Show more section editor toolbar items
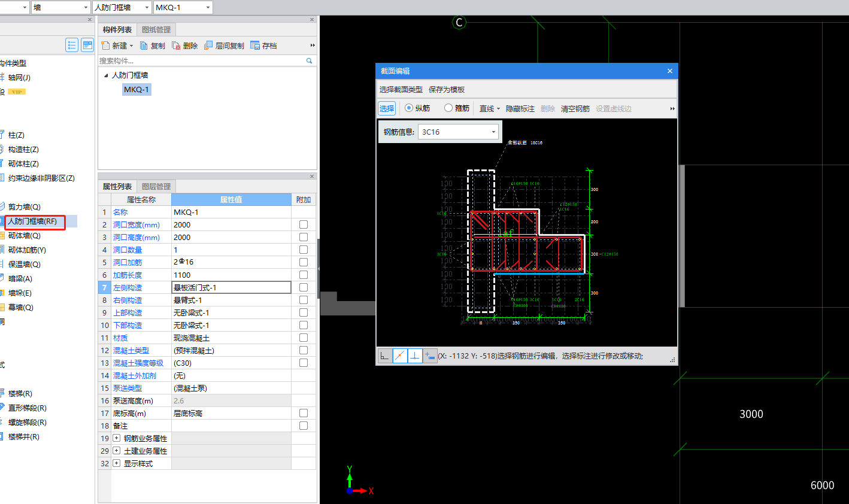Image resolution: width=849 pixels, height=504 pixels. point(672,108)
